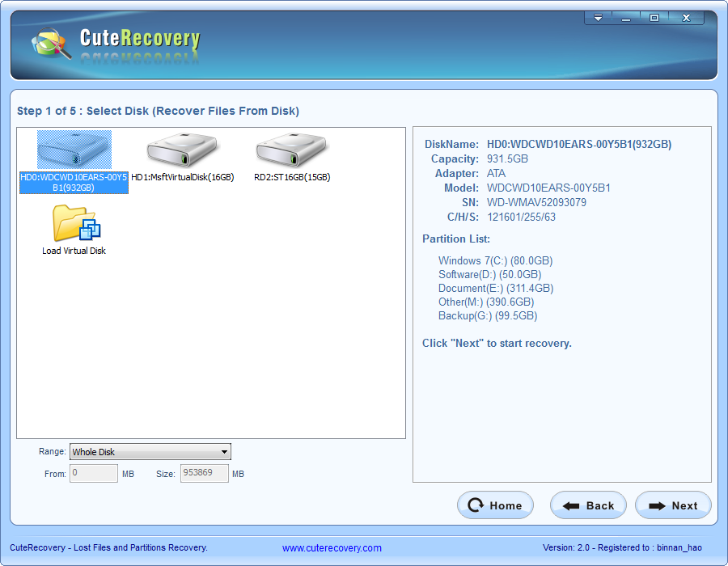The image size is (728, 566).
Task: Click the C/H/S value 121601/255/63
Action: [x=521, y=218]
